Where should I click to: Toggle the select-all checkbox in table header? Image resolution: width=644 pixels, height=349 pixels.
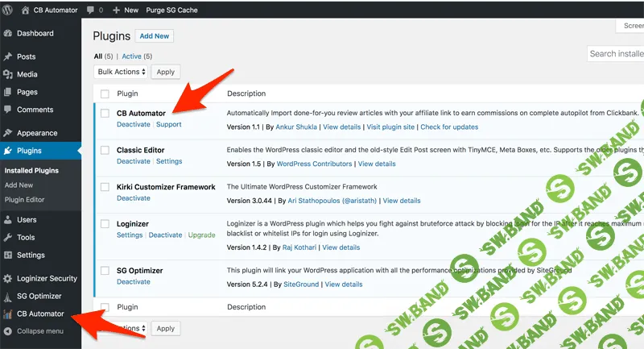click(x=105, y=94)
